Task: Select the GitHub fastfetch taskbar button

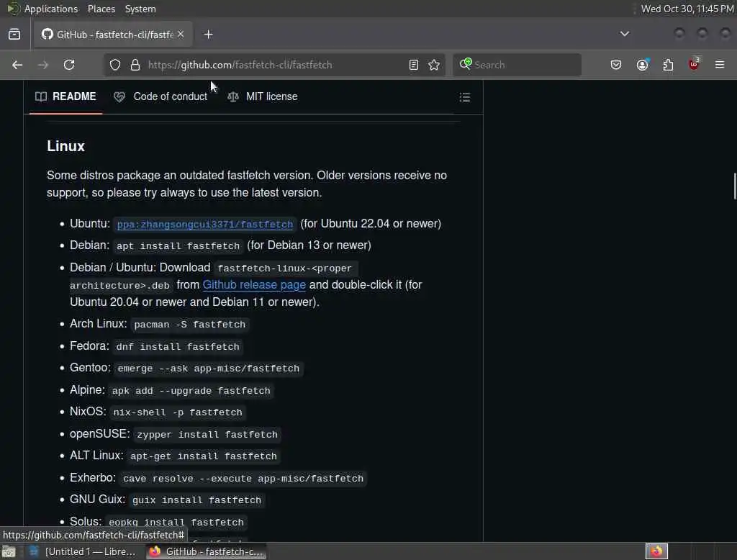Action: [x=206, y=551]
